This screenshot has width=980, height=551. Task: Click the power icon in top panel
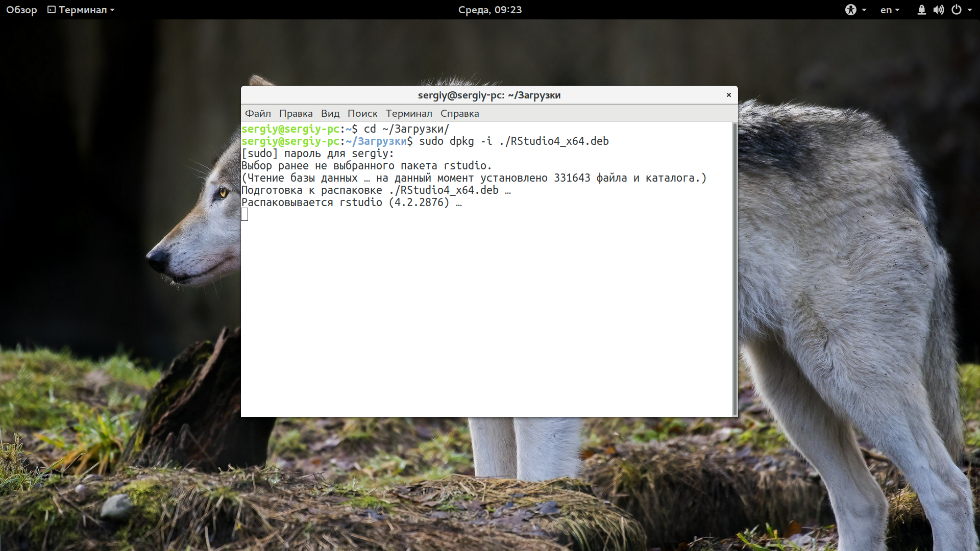(x=957, y=10)
